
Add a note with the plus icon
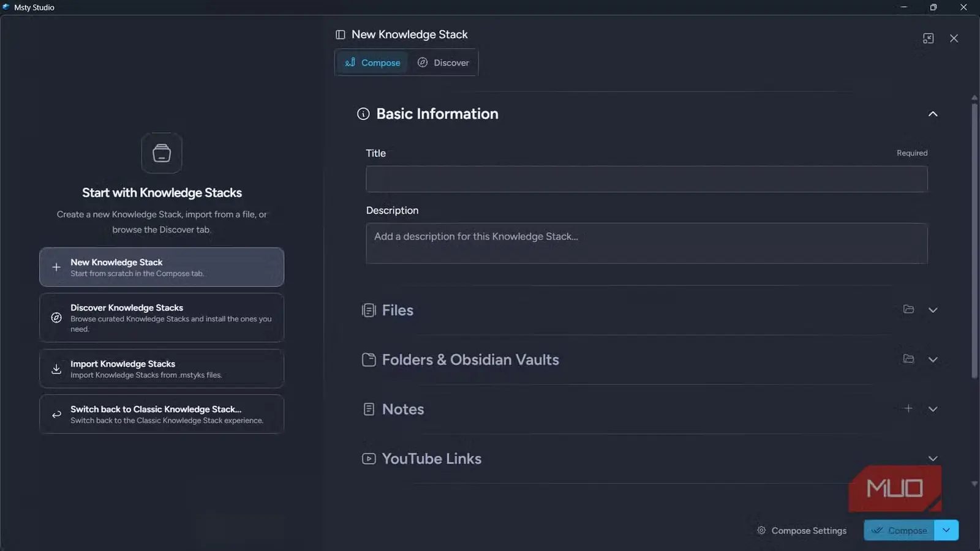tap(908, 408)
